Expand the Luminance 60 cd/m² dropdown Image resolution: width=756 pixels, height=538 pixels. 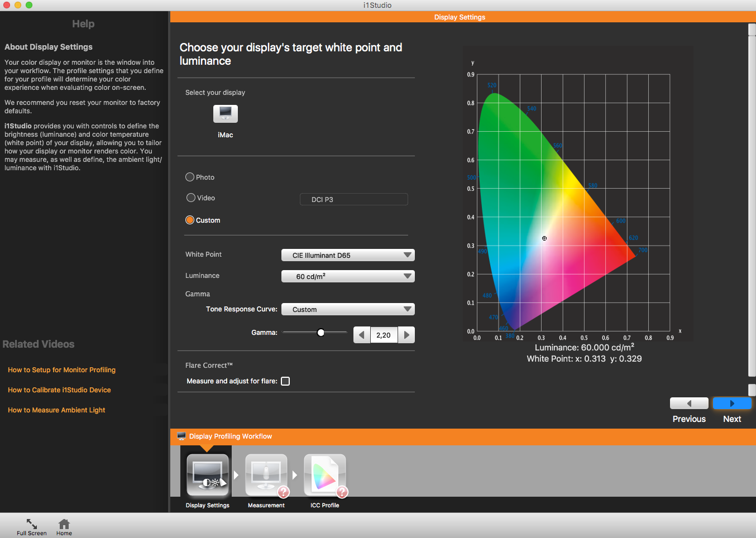(x=348, y=276)
